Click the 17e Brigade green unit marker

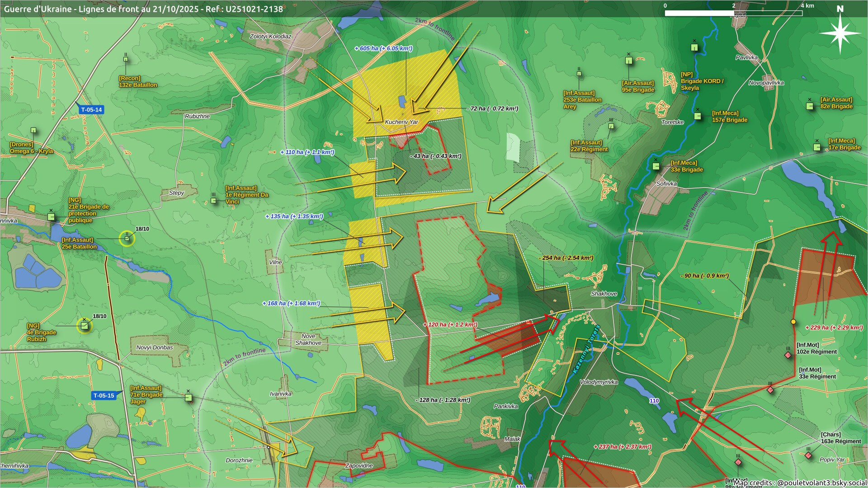click(x=817, y=147)
